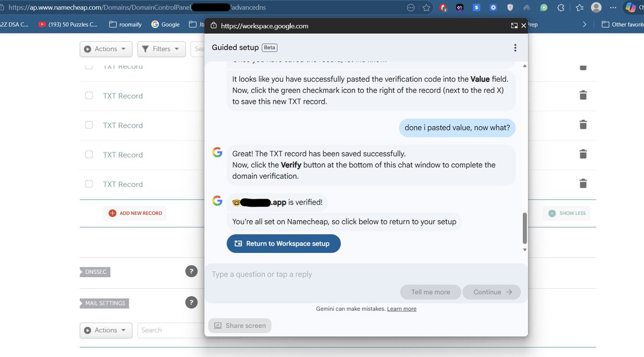Open the blue S extension icon
This screenshot has width=644, height=357.
coord(477,8)
